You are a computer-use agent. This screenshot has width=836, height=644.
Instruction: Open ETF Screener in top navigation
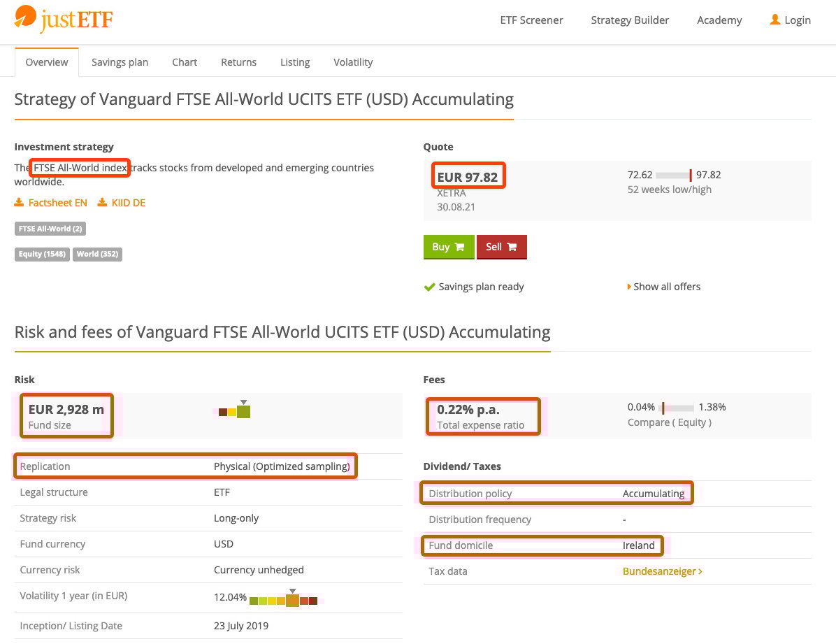tap(531, 20)
